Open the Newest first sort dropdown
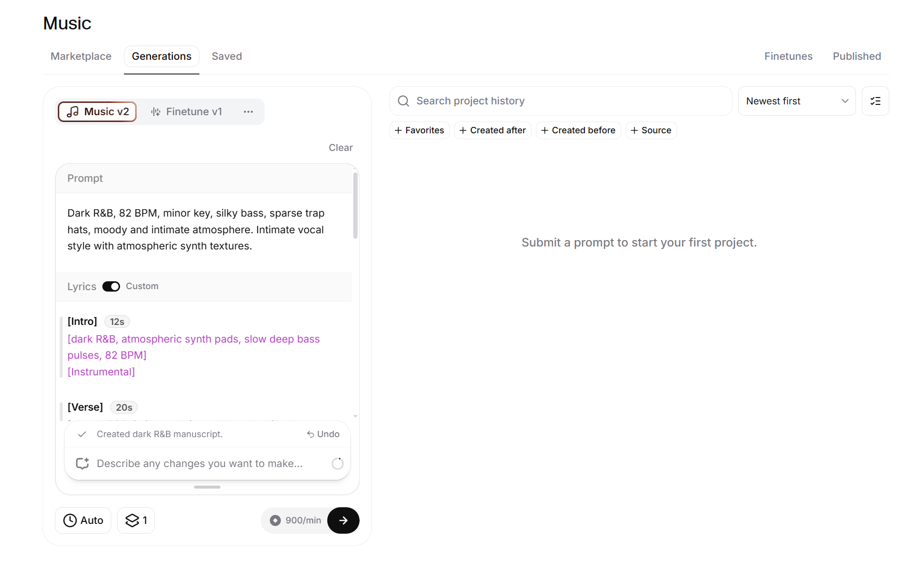This screenshot has width=924, height=568. (x=797, y=101)
